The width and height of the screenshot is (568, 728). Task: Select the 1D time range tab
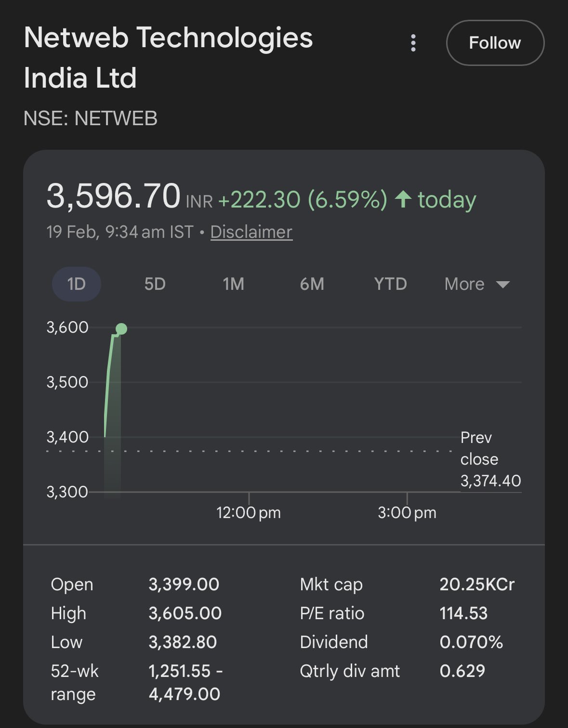point(76,284)
